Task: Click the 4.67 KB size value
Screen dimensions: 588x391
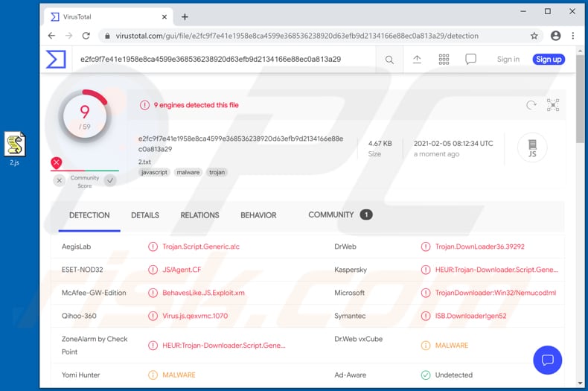Action: [380, 143]
